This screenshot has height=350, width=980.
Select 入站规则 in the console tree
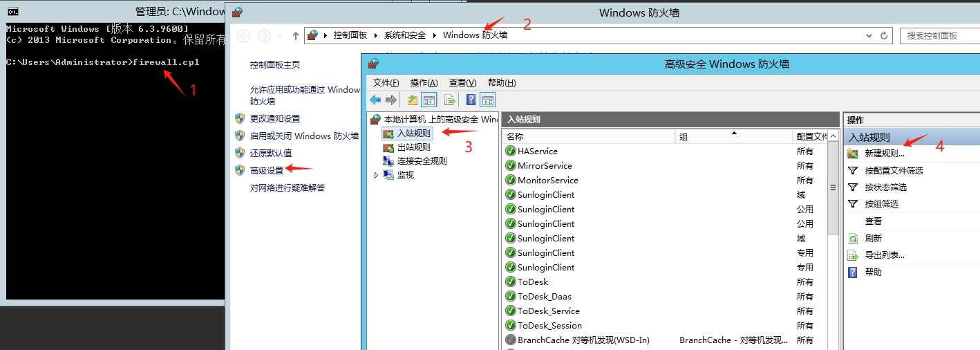coord(413,133)
